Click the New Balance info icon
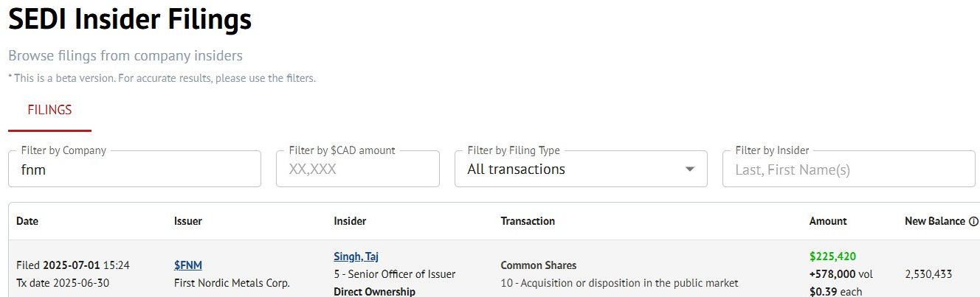 974,221
